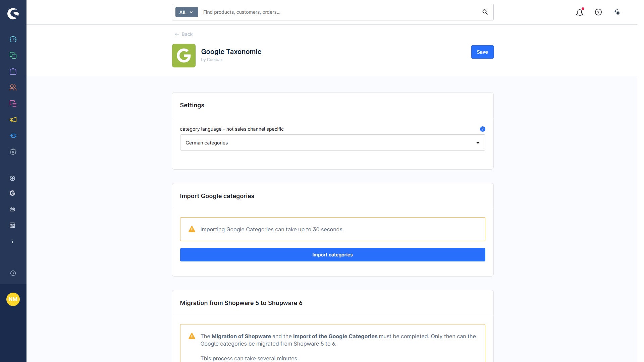Open the Settings gear icon
644x362 pixels.
(x=13, y=152)
